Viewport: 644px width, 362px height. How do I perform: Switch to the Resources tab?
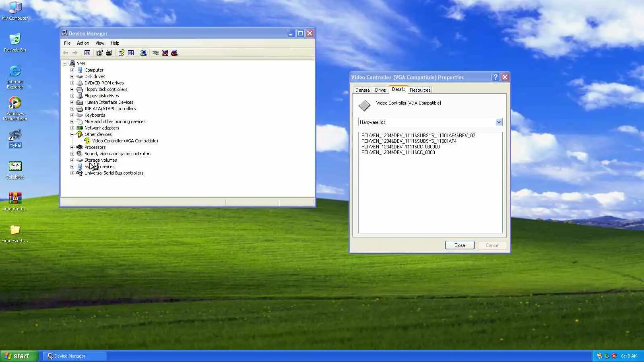coord(420,90)
